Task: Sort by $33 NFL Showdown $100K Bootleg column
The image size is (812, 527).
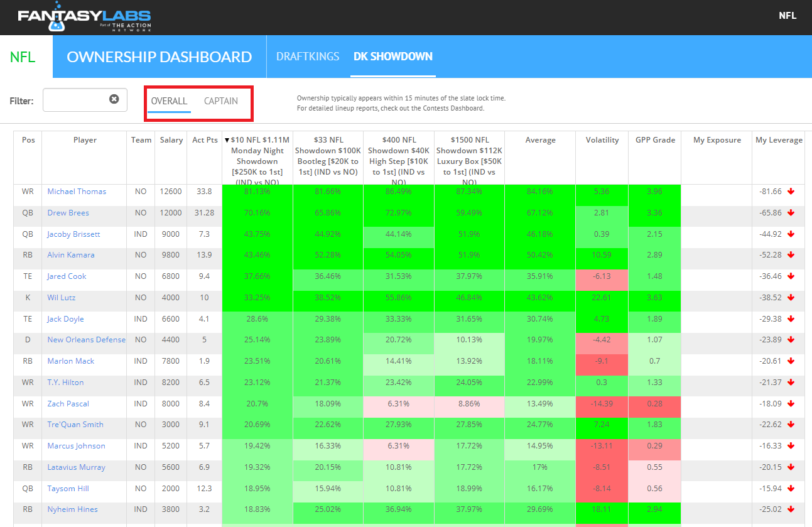Action: click(x=328, y=156)
